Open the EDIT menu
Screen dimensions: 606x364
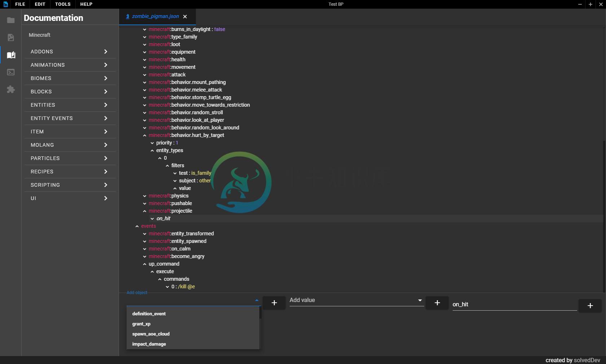40,4
